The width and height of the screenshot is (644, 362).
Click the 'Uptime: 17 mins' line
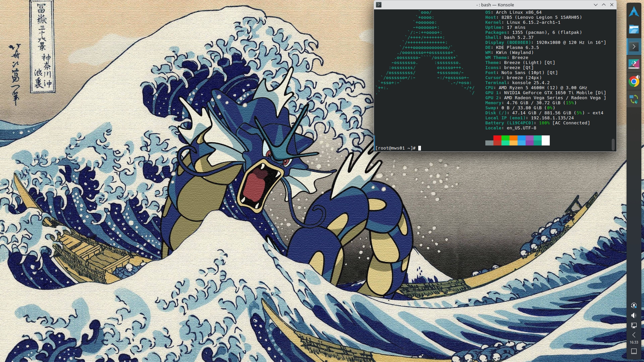pos(505,27)
